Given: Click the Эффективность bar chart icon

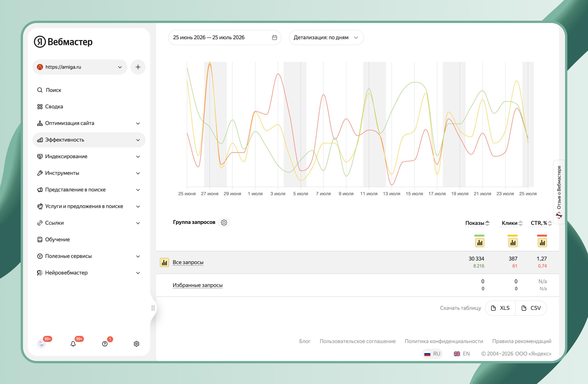Looking at the screenshot, I should tap(40, 140).
